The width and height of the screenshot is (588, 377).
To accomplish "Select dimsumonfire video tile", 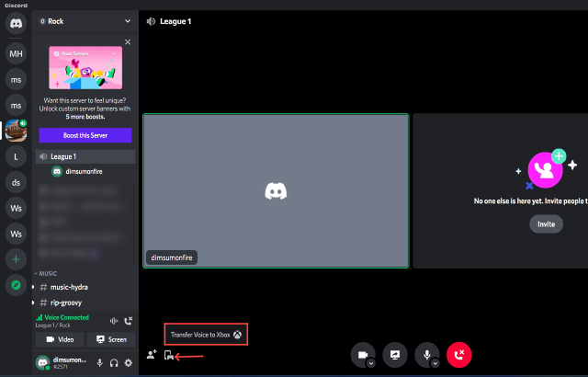I will tap(276, 191).
